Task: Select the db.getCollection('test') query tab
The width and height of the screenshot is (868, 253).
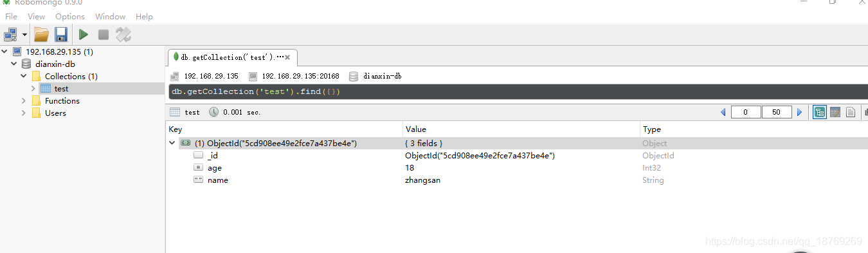Action: (232, 57)
